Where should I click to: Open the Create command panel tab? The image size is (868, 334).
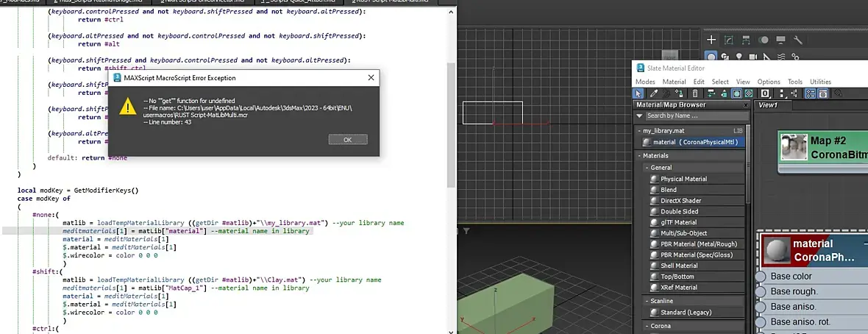tap(711, 39)
